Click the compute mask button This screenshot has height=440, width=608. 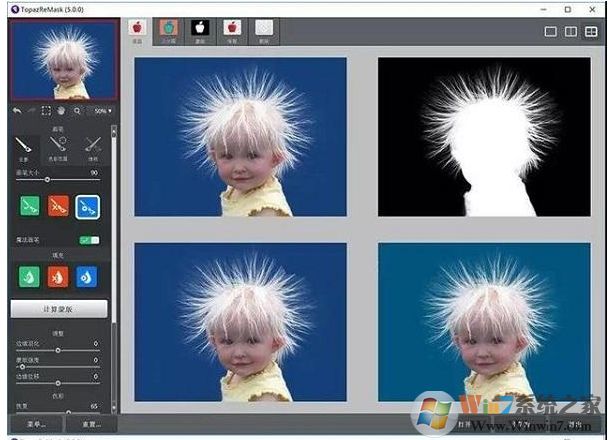click(58, 310)
